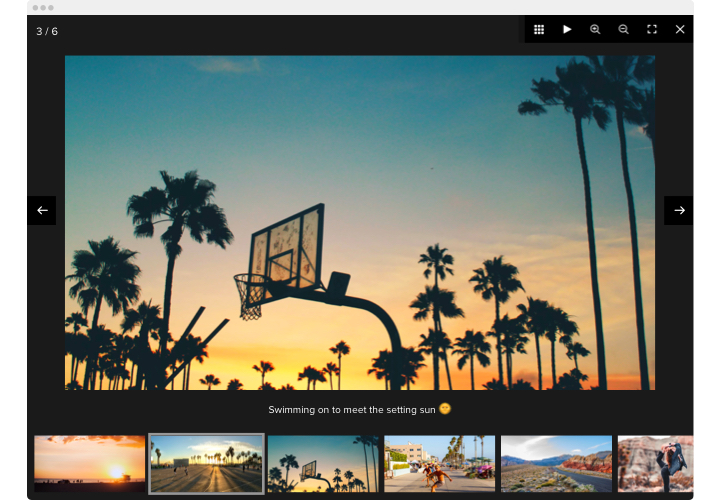
Task: Enter fullscreen mode via the toolbar icon
Action: (652, 30)
